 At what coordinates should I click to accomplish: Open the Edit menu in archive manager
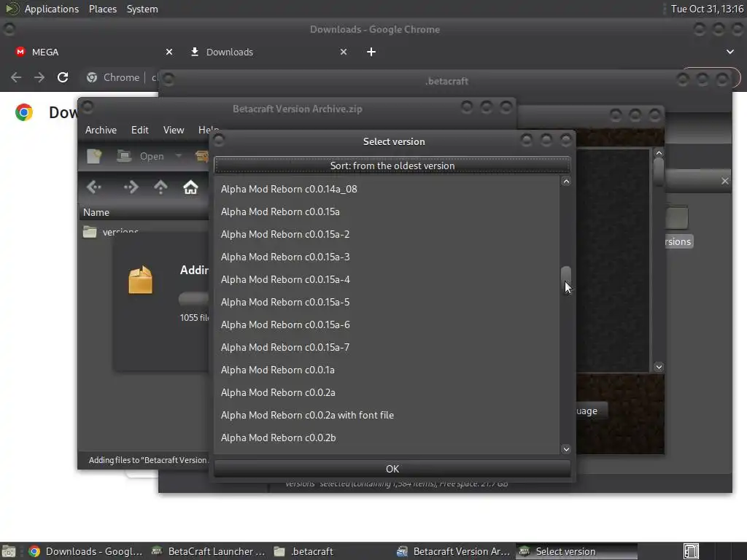tap(139, 130)
